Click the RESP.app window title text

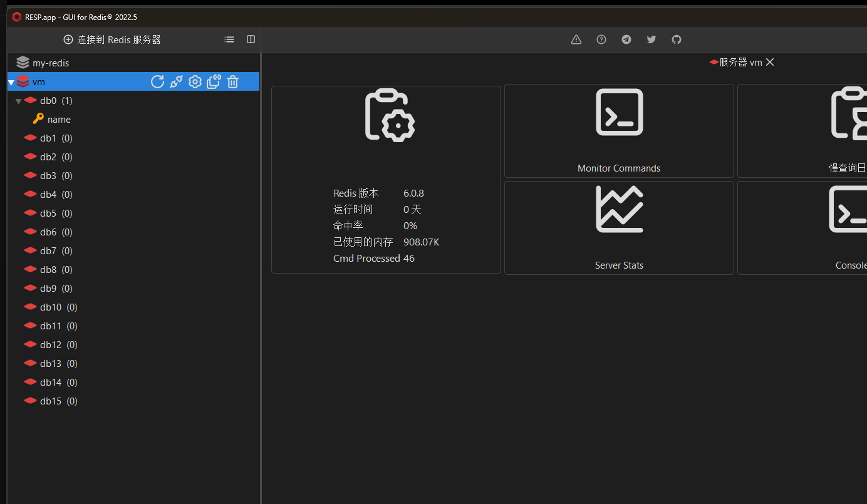[x=81, y=17]
